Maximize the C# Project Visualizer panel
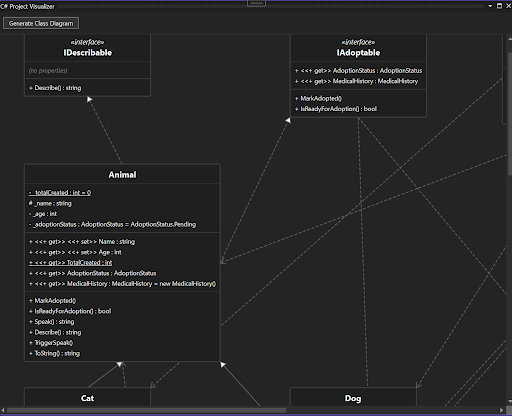Screen dimensions: 512x416 [x=499, y=6]
